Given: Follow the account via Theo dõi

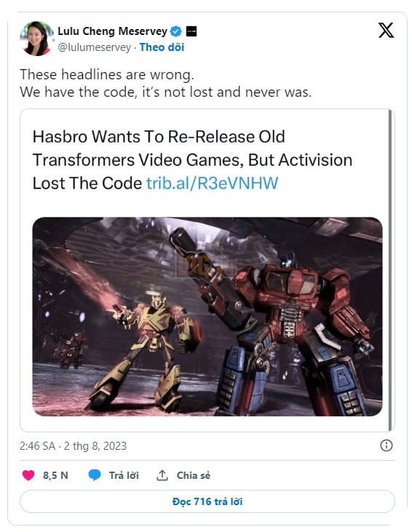Looking at the screenshot, I should click(162, 47).
